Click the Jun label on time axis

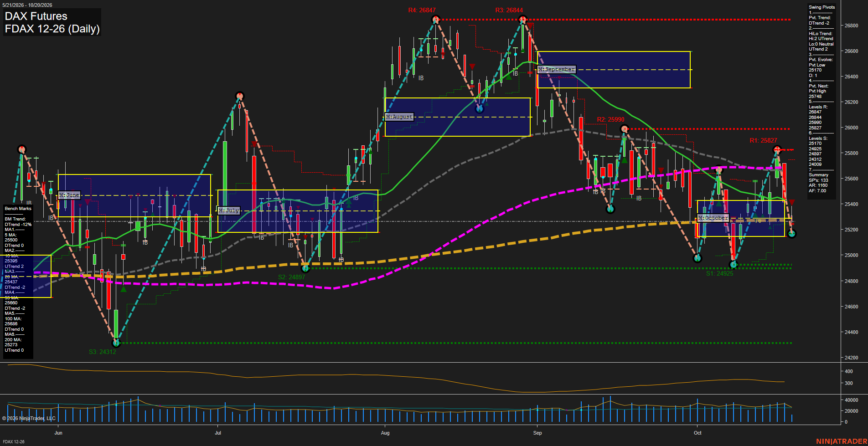(x=58, y=433)
